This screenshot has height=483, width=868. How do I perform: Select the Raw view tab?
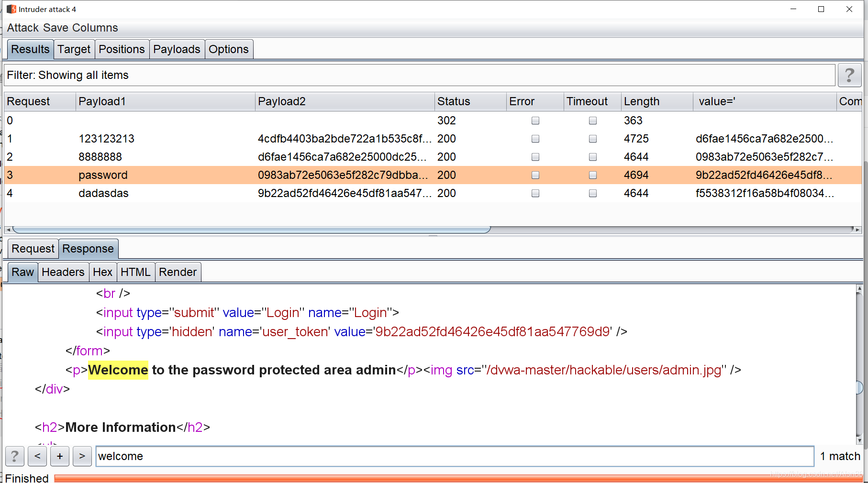tap(23, 272)
